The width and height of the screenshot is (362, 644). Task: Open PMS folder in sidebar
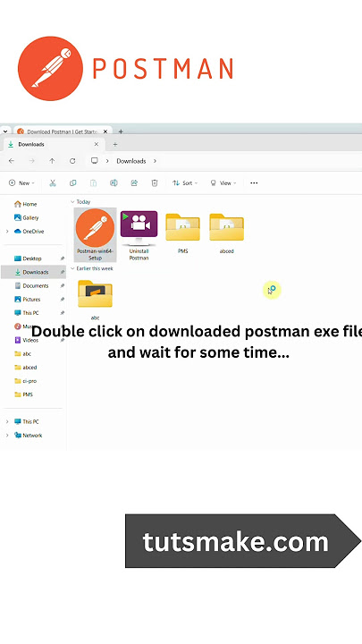24,394
